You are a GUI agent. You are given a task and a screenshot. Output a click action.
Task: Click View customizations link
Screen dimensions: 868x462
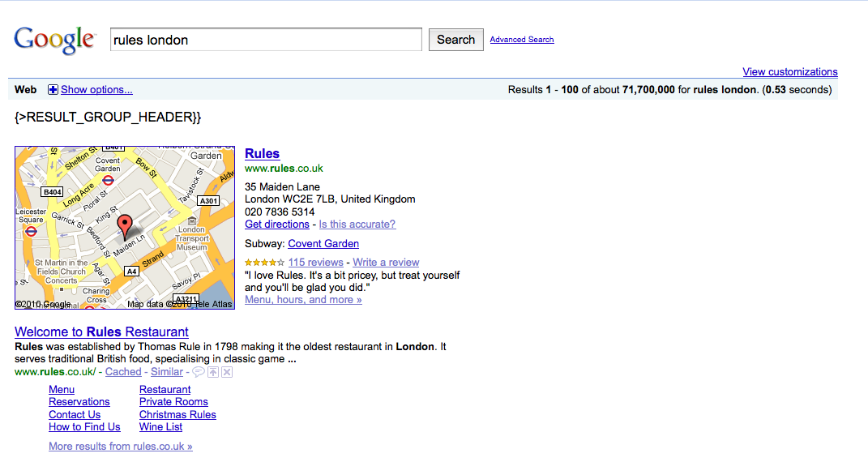[x=789, y=72]
